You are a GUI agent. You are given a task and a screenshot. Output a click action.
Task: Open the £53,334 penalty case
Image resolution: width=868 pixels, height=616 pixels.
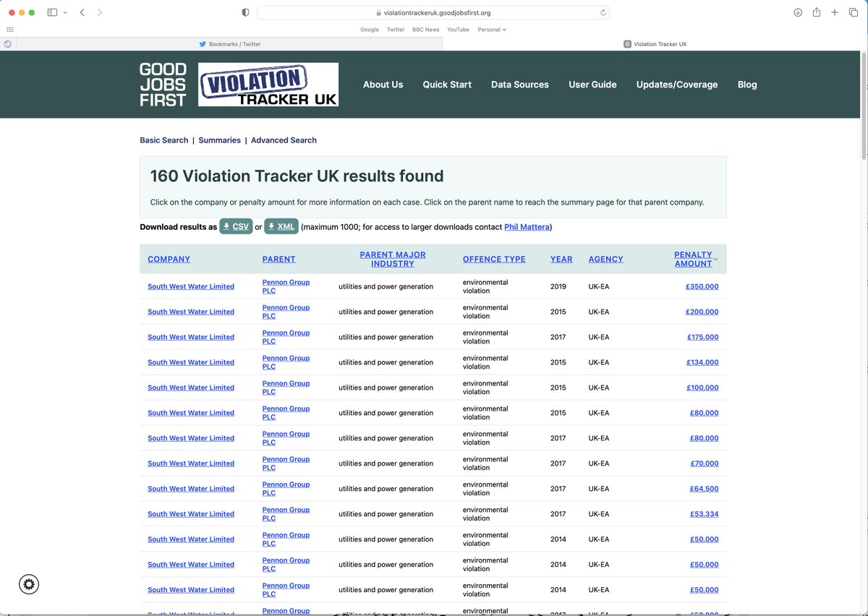coord(705,514)
